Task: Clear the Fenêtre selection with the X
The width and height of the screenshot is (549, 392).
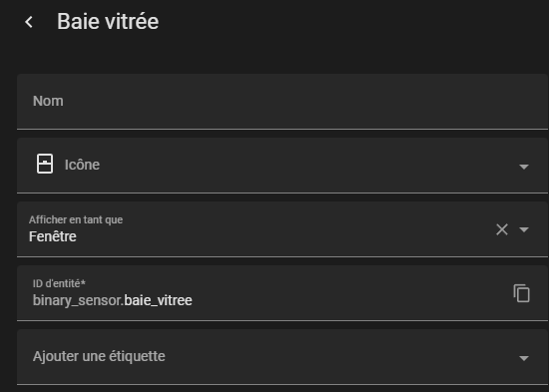Action: point(502,229)
